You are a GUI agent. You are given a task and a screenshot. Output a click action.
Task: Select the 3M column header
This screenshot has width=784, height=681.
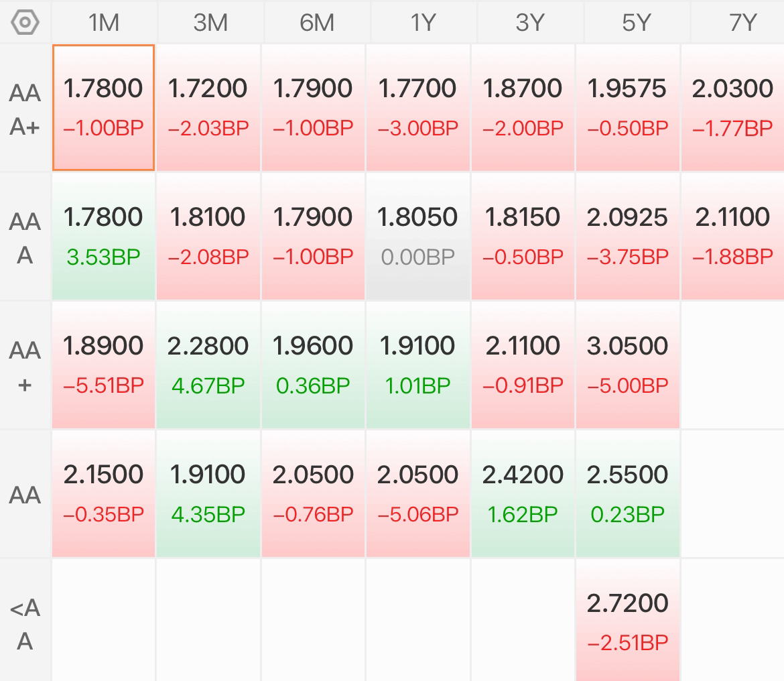[x=210, y=23]
